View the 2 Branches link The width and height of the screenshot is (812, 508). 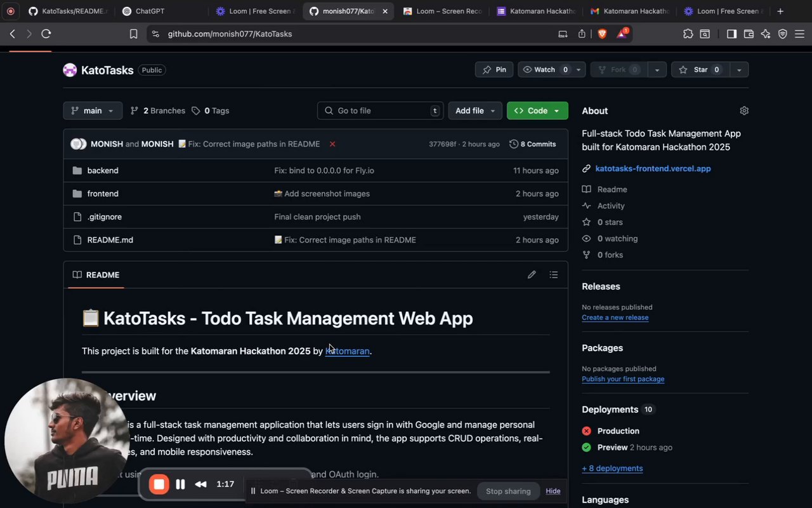[158, 110]
